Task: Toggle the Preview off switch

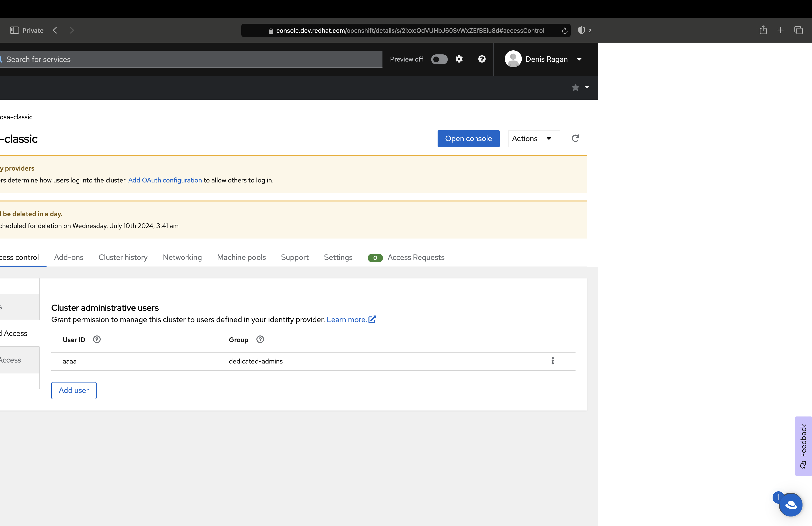Action: [x=439, y=59]
